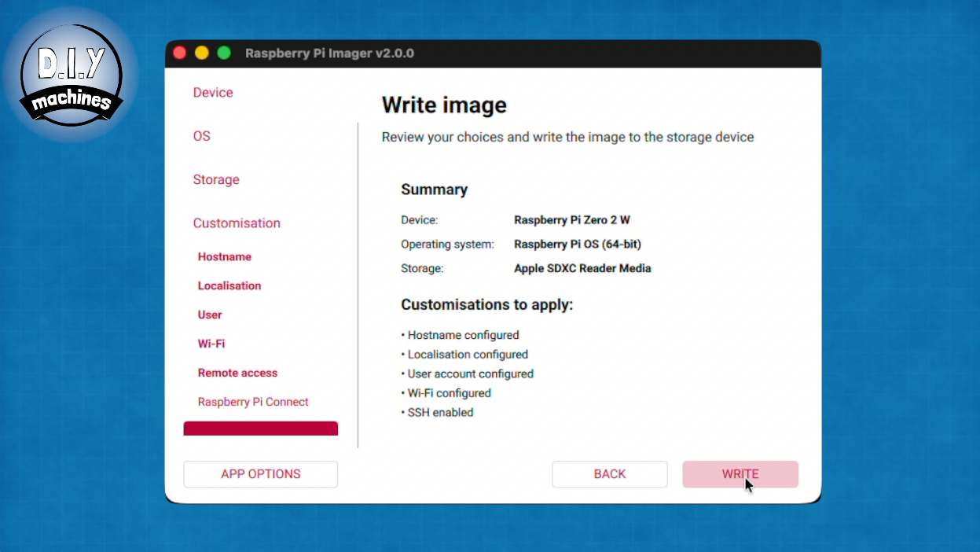Go to the OS step
Viewport: 980px width, 552px height.
tap(202, 136)
